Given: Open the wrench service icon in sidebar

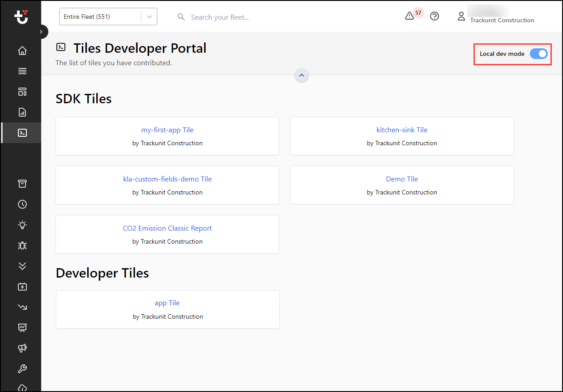Looking at the screenshot, I should [22, 368].
